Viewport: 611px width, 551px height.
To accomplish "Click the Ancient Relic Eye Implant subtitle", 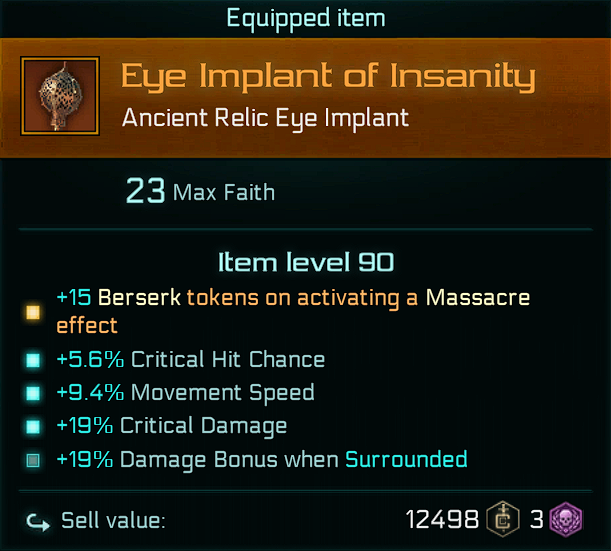I will [x=265, y=118].
